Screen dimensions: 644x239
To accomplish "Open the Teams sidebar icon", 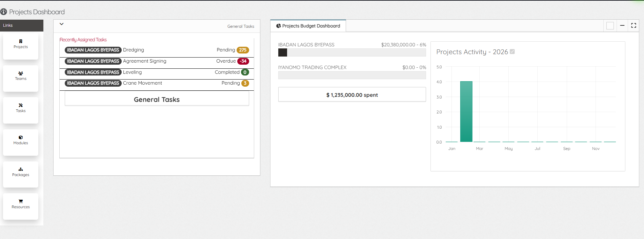I will [21, 73].
